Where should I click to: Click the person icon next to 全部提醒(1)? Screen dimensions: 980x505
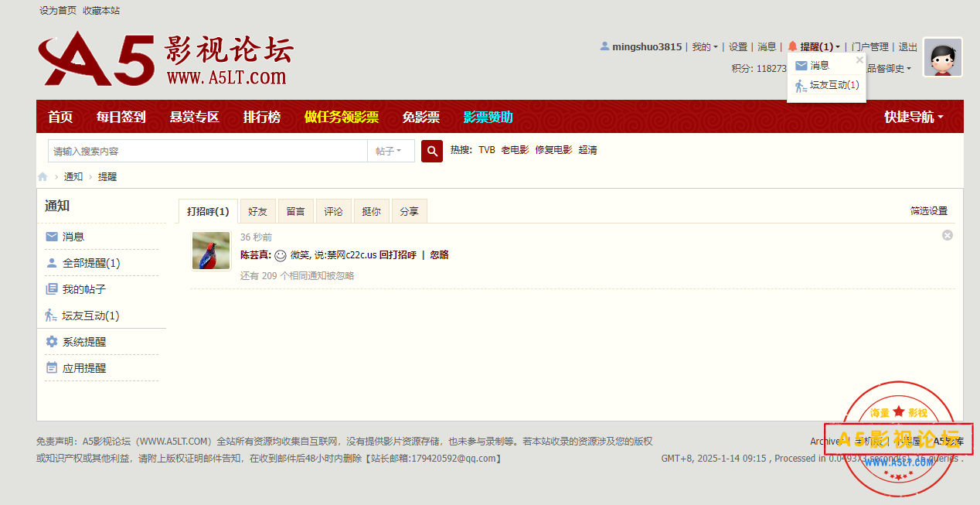[52, 263]
